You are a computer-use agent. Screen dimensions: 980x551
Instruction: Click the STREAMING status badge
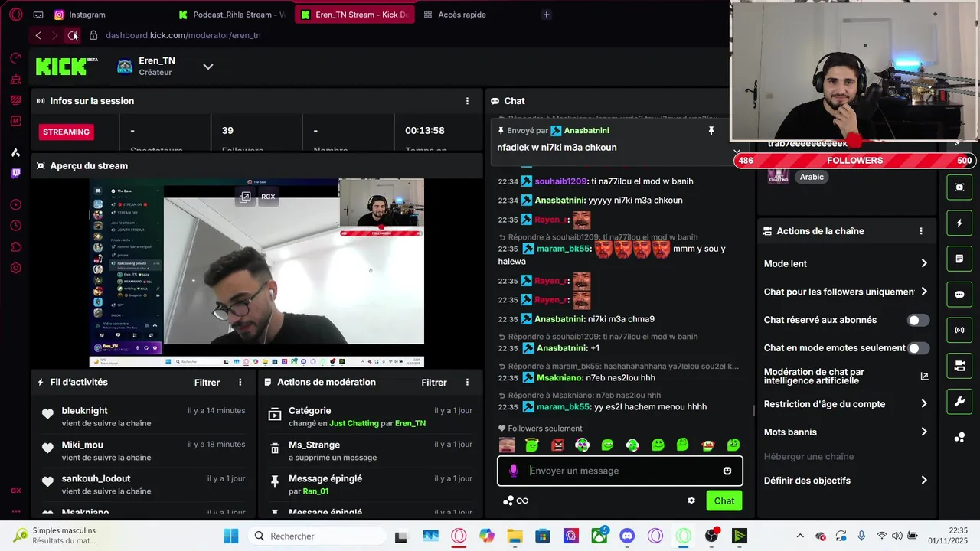click(67, 132)
